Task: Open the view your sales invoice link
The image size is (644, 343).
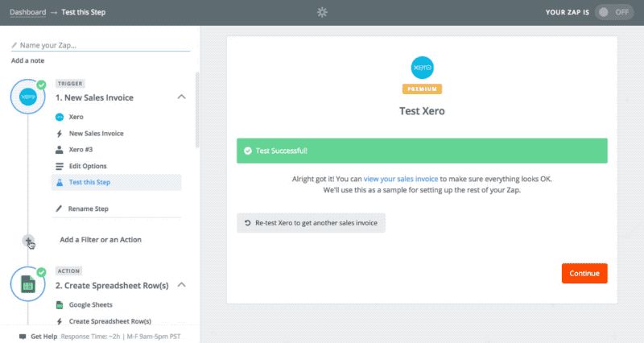Action: point(401,179)
